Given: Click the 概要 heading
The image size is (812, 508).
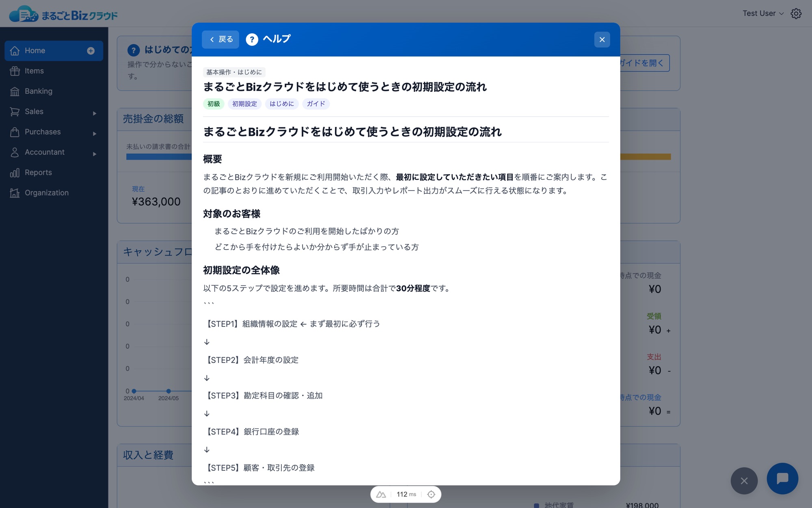Looking at the screenshot, I should click(x=212, y=159).
